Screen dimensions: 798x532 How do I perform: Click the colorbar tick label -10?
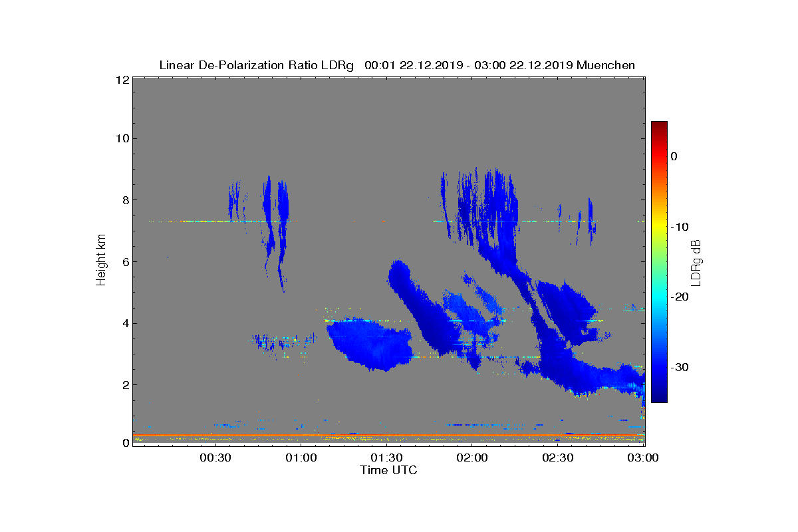point(679,227)
